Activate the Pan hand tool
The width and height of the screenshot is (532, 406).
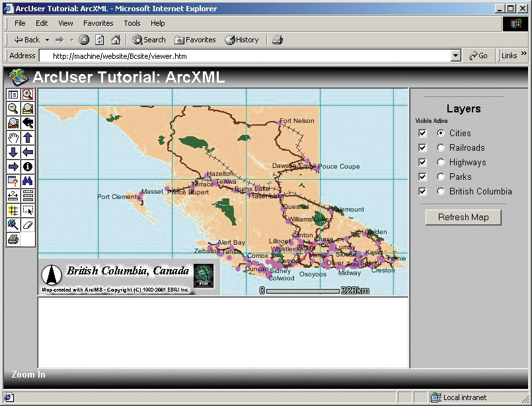[13, 138]
